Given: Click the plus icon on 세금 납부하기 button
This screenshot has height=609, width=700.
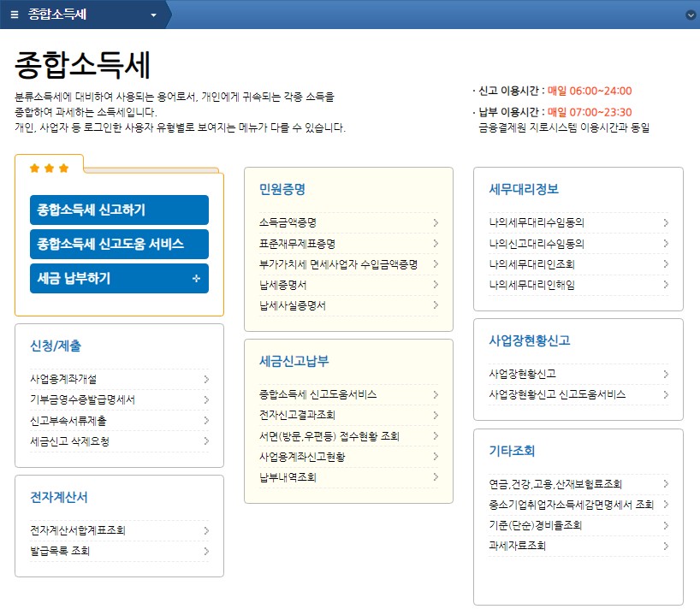Looking at the screenshot, I should 198,278.
